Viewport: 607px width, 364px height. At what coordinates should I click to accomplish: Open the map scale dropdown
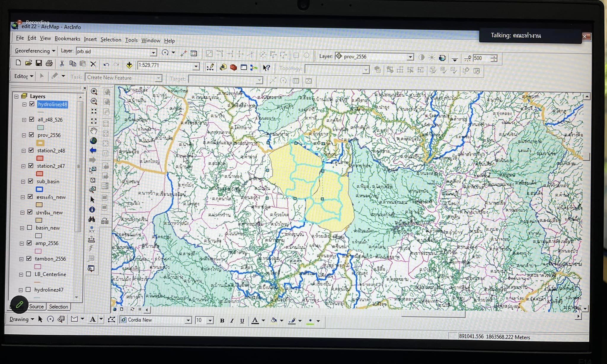196,66
